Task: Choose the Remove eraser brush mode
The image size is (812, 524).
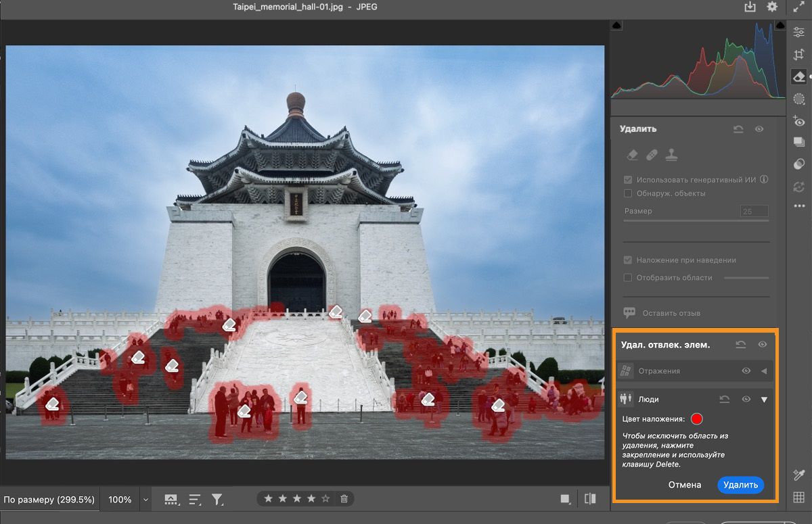Action: tap(632, 155)
